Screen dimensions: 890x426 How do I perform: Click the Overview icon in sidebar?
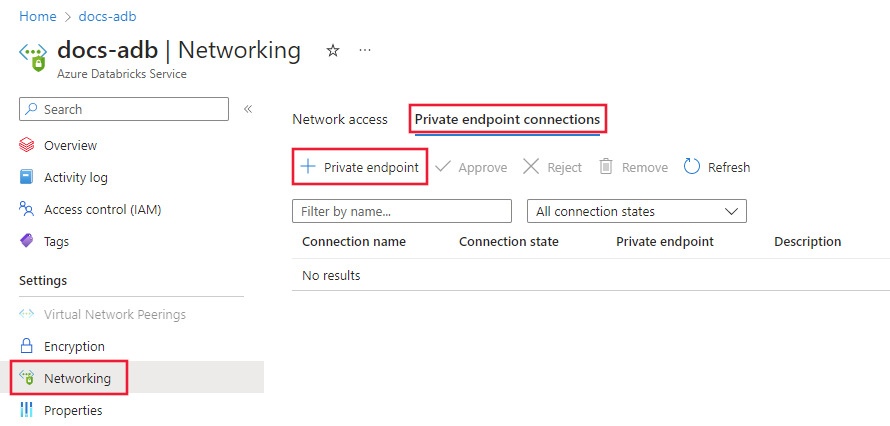(x=27, y=146)
